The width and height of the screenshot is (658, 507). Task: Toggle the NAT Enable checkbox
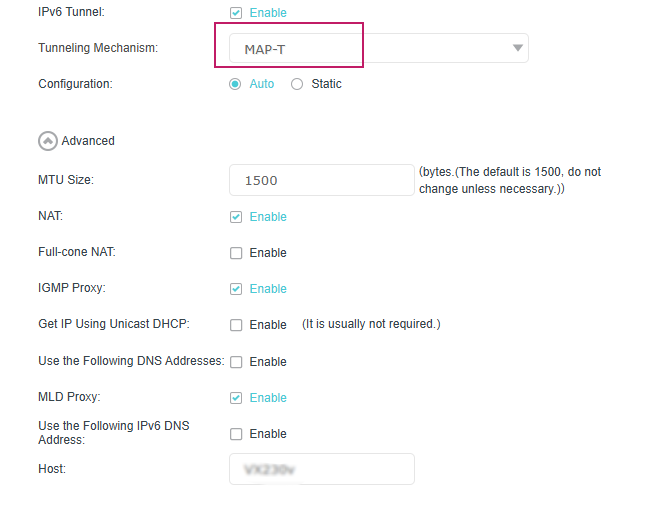(236, 217)
